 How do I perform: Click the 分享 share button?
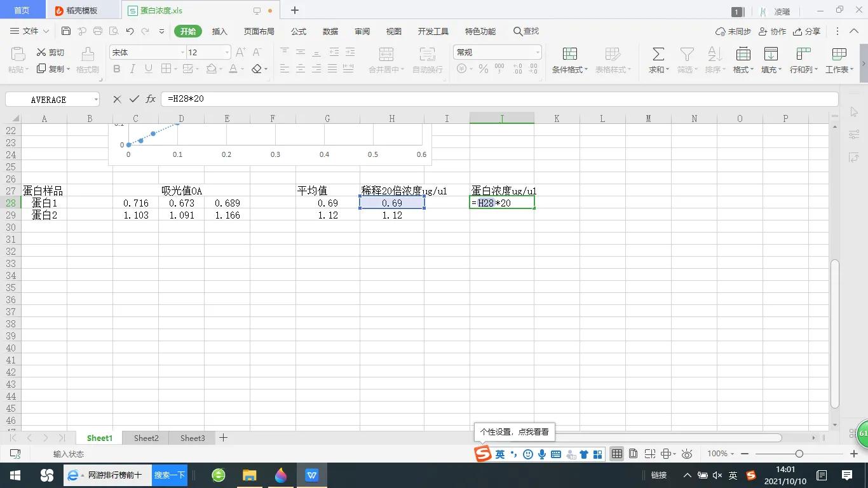(x=806, y=31)
